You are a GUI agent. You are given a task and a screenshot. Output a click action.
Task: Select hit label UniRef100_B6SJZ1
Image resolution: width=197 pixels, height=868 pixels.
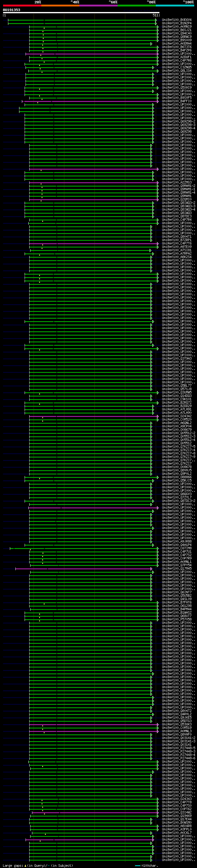pyautogui.click(x=177, y=30)
